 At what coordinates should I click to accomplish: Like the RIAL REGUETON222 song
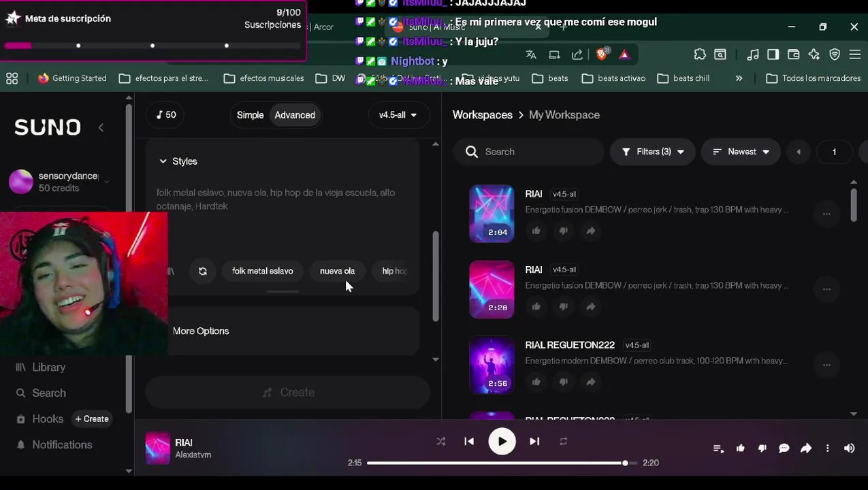pos(536,382)
